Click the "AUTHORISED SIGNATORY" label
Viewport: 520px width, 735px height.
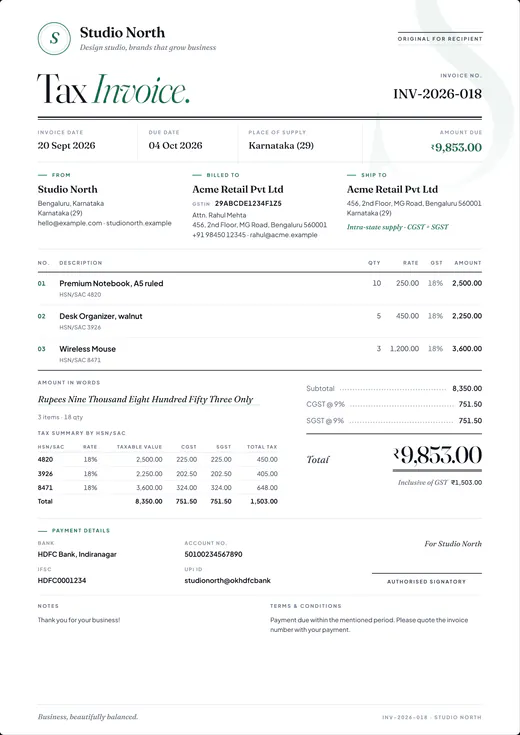click(426, 582)
